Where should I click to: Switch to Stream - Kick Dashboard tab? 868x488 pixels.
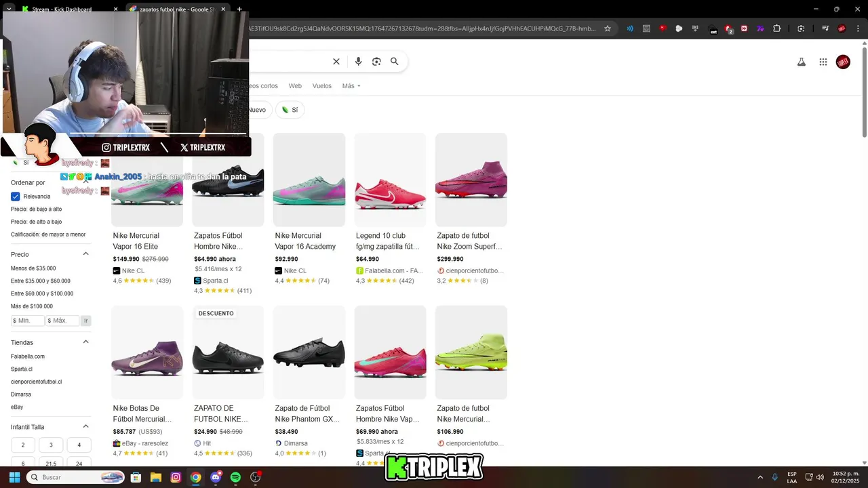click(70, 9)
